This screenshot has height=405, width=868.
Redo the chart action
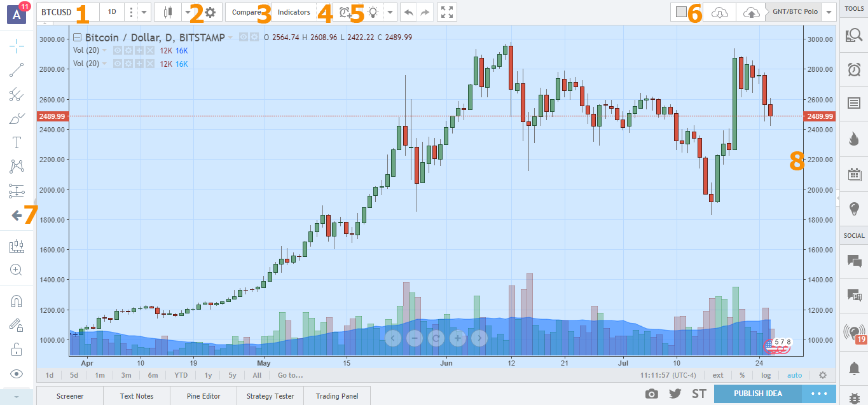[x=425, y=12]
